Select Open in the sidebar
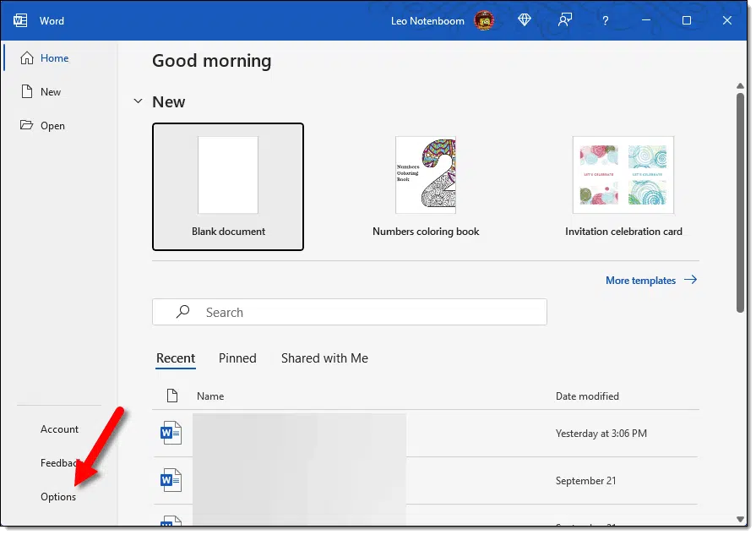The height and width of the screenshot is (535, 756). point(52,126)
